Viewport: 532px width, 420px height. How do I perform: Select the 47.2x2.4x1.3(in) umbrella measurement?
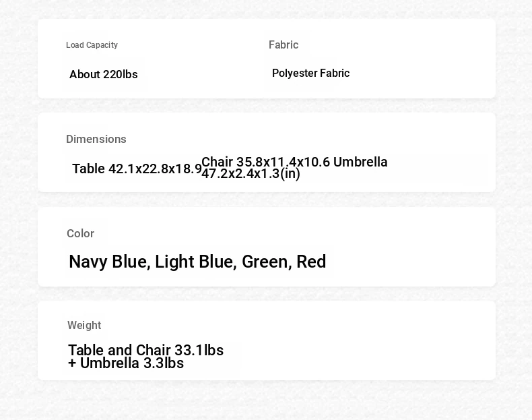coord(251,173)
